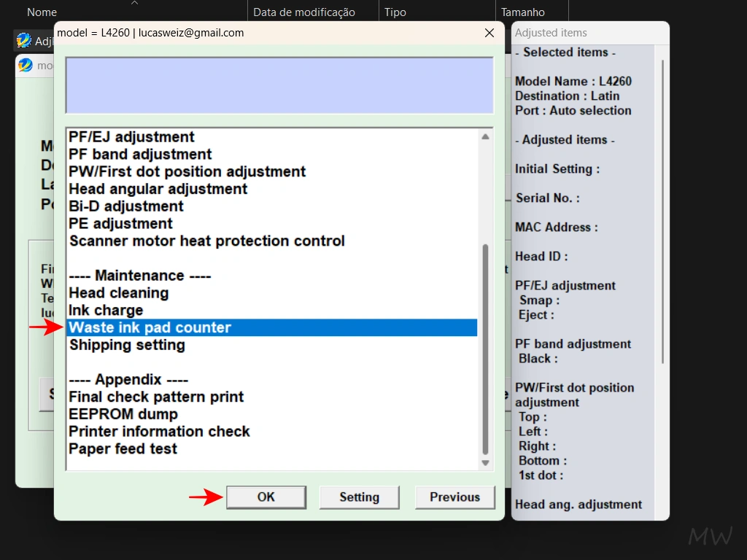Select Waste ink pad counter item
The width and height of the screenshot is (747, 560).
click(x=150, y=328)
